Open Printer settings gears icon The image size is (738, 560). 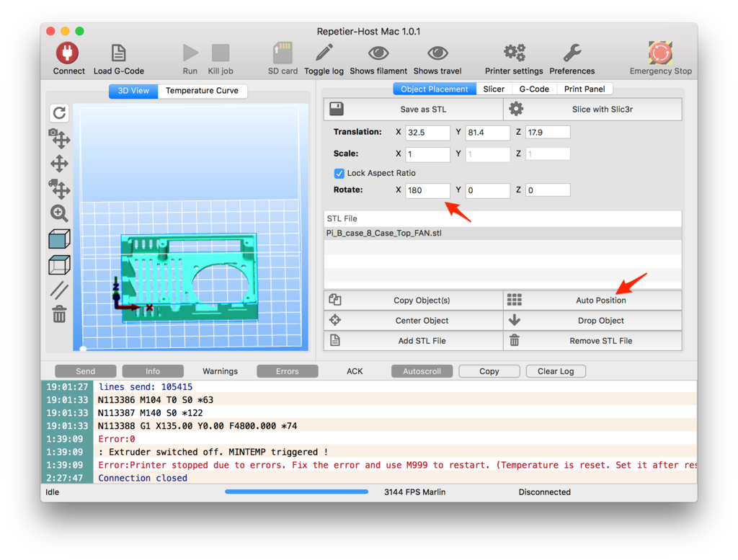(514, 53)
